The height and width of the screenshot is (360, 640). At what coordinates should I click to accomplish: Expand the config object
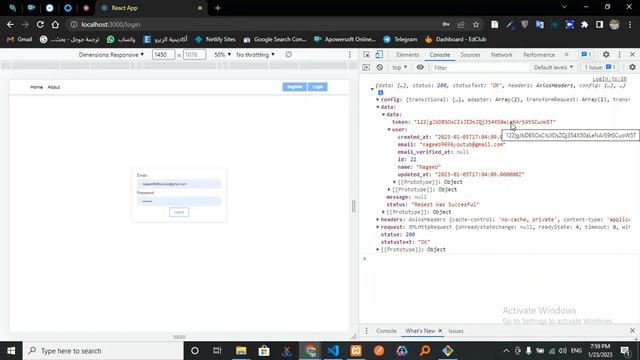click(378, 99)
